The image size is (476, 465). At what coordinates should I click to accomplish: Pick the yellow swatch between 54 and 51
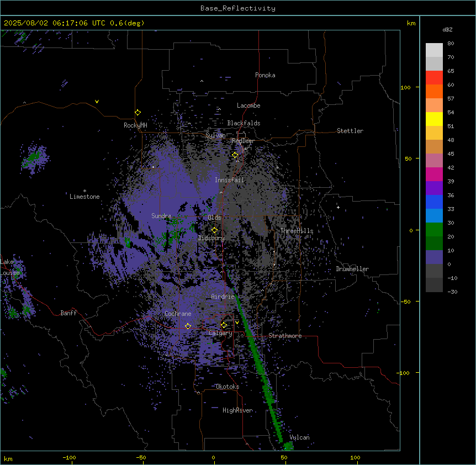[x=434, y=119]
